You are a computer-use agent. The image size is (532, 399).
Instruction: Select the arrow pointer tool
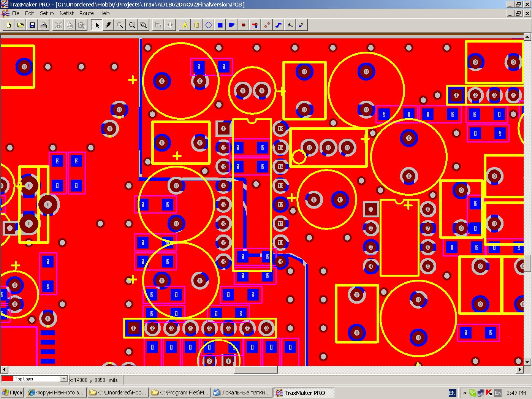click(97, 25)
